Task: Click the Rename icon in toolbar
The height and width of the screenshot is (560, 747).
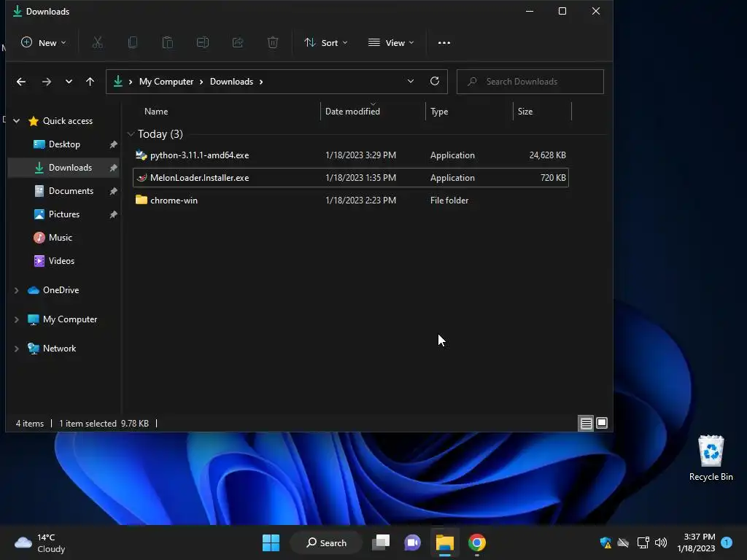Action: pyautogui.click(x=203, y=43)
